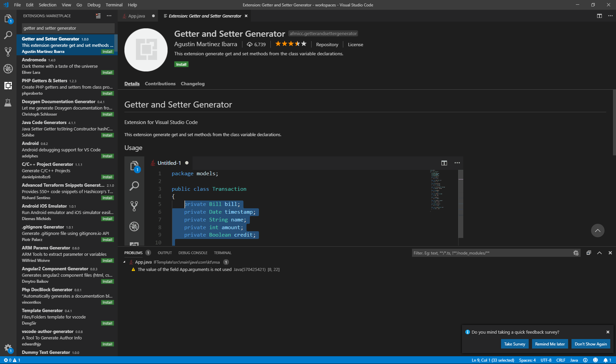Click the extension logo thumbnail
This screenshot has height=364, width=616.
[146, 50]
